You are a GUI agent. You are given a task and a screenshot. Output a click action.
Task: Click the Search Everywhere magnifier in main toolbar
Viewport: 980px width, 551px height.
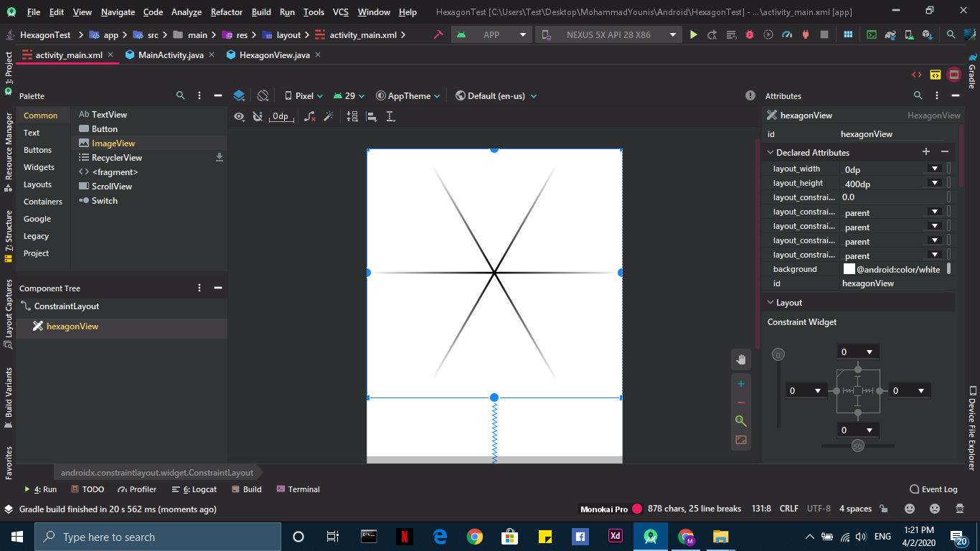pos(951,34)
